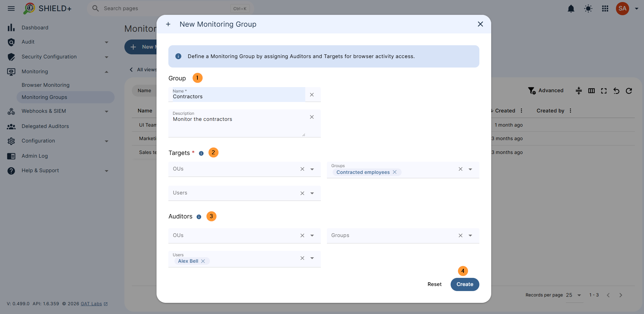Clear the Targets Users selection
This screenshot has height=314, width=644.
click(302, 193)
